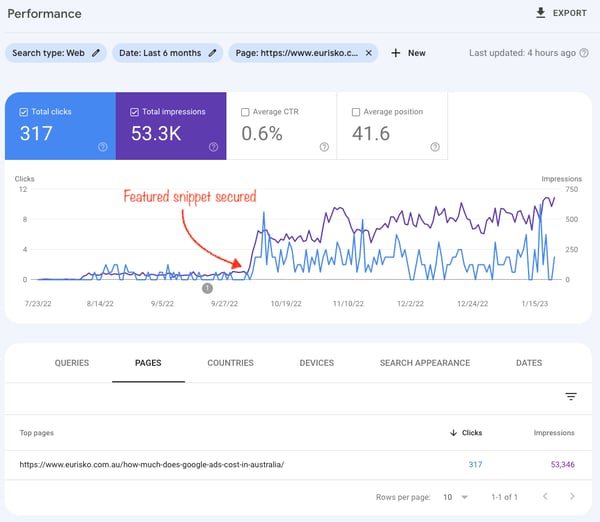
Task: Edit the Search type: Web filter
Action: click(96, 53)
